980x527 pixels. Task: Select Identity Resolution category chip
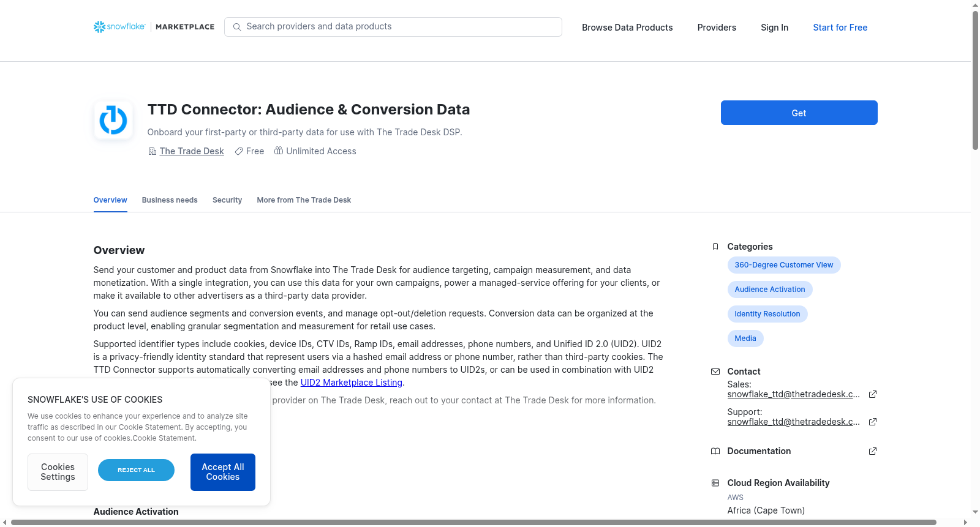(x=767, y=314)
